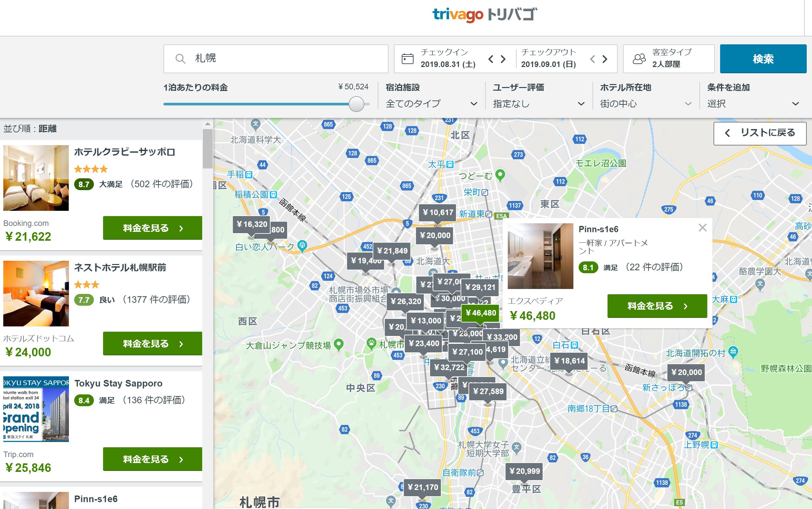Click Tokyu Stay Sapporo thumbnail image
The image size is (812, 509).
(x=36, y=409)
